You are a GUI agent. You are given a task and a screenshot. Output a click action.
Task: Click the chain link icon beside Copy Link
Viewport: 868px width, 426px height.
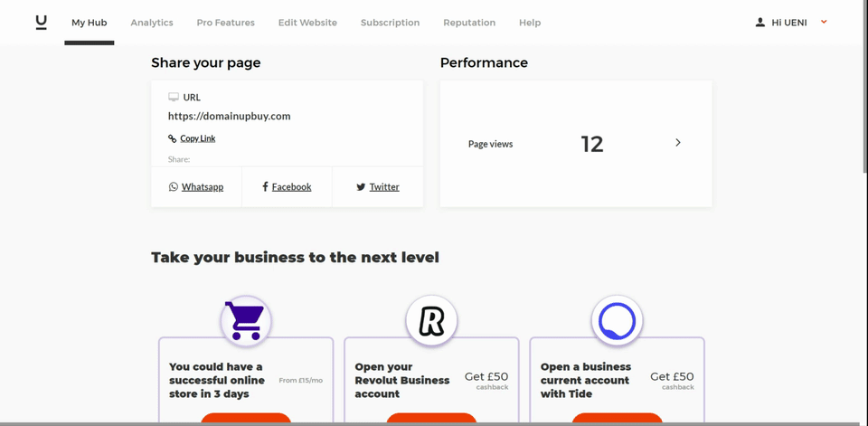tap(172, 138)
